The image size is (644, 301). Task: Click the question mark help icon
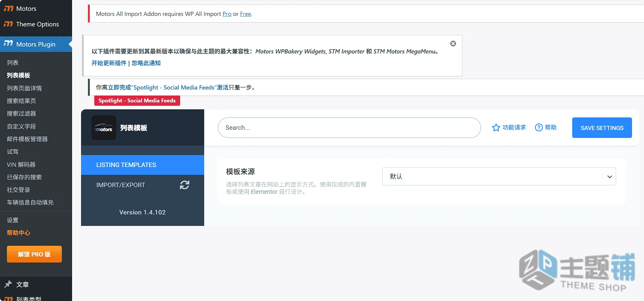click(539, 128)
